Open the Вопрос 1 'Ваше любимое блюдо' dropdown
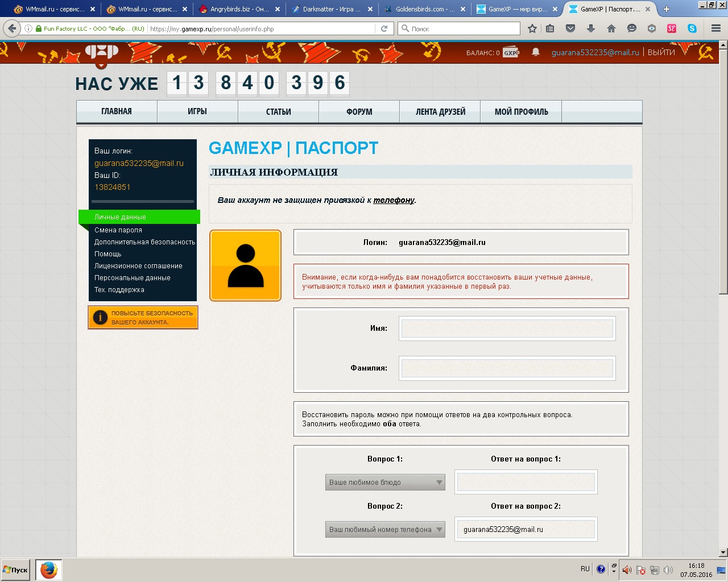Image resolution: width=728 pixels, height=582 pixels. [385, 482]
